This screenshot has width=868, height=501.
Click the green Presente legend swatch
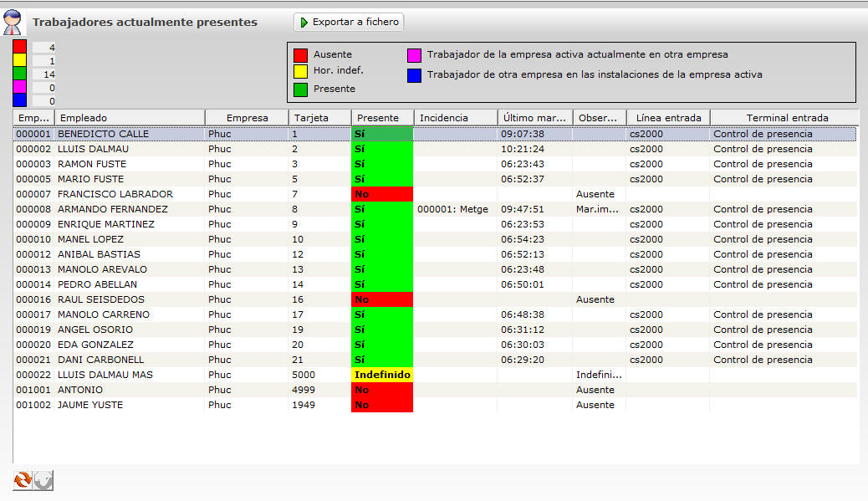click(x=300, y=89)
